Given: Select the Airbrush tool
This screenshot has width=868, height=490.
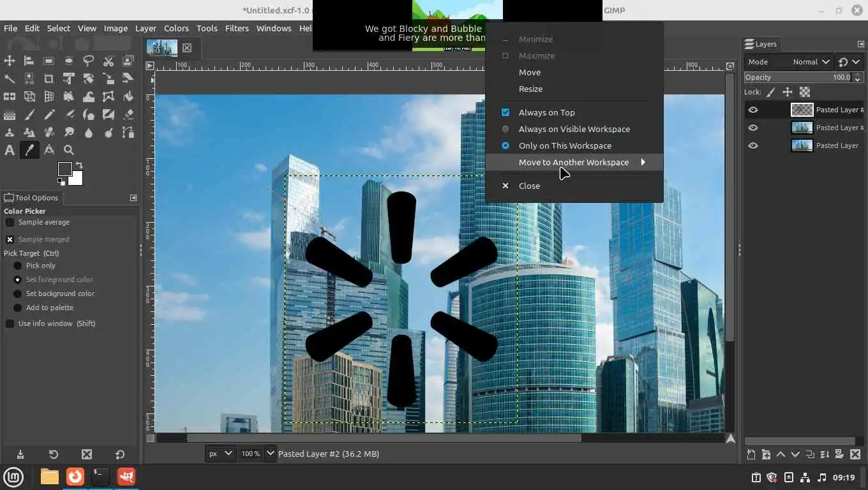Looking at the screenshot, I should tap(69, 115).
